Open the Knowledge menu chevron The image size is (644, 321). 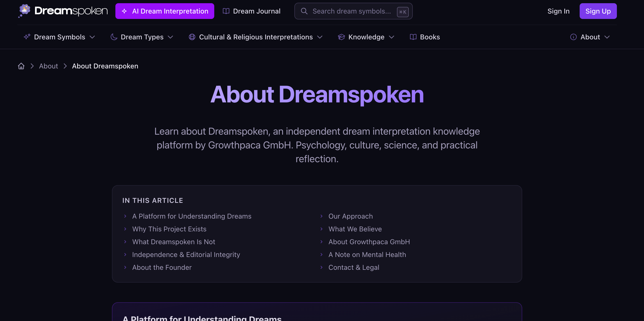point(392,37)
